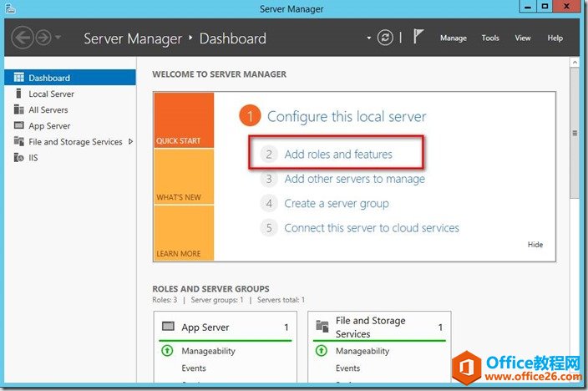
Task: Open Manageability in File and Storage tile
Action: pos(362,351)
